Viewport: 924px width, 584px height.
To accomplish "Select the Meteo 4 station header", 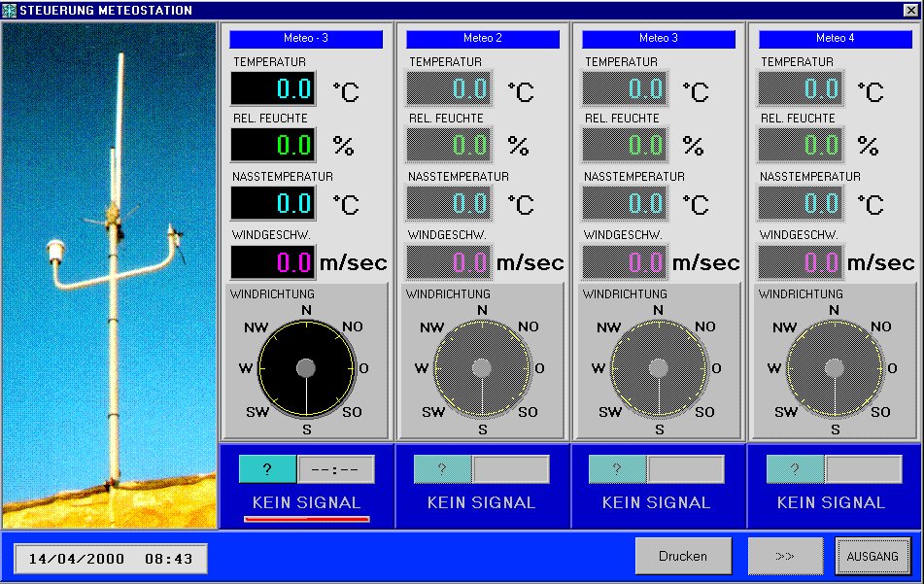I will [835, 39].
